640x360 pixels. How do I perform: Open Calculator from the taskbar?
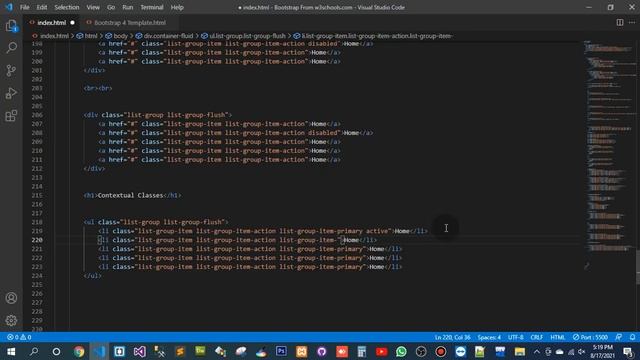(362, 351)
